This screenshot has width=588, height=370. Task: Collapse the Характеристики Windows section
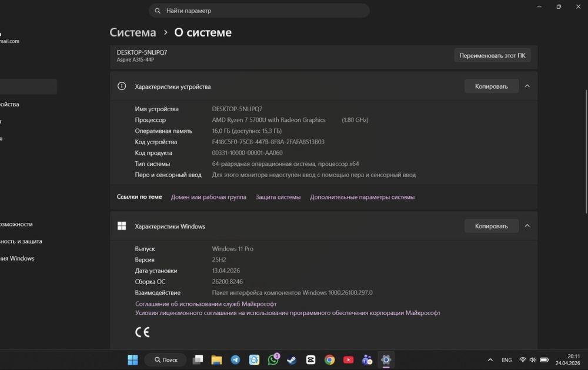tap(527, 226)
